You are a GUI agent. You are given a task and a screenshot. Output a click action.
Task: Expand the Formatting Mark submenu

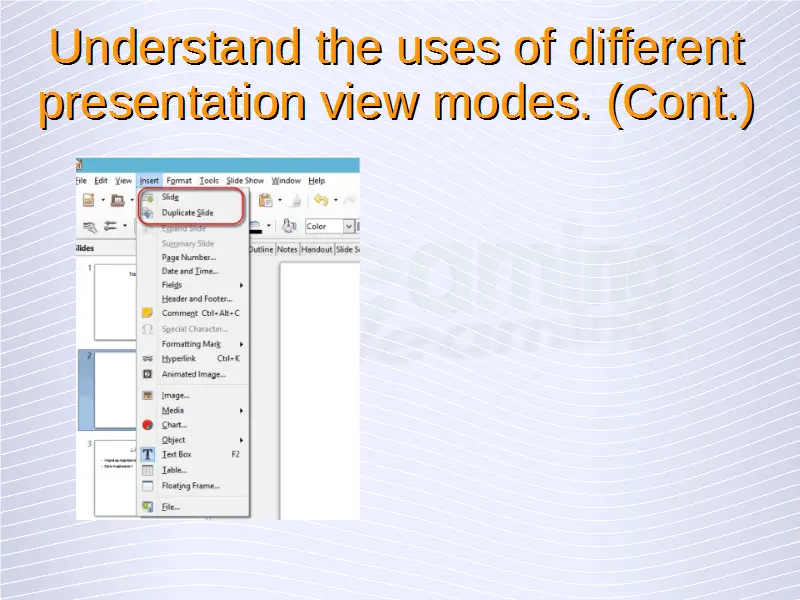tap(241, 344)
